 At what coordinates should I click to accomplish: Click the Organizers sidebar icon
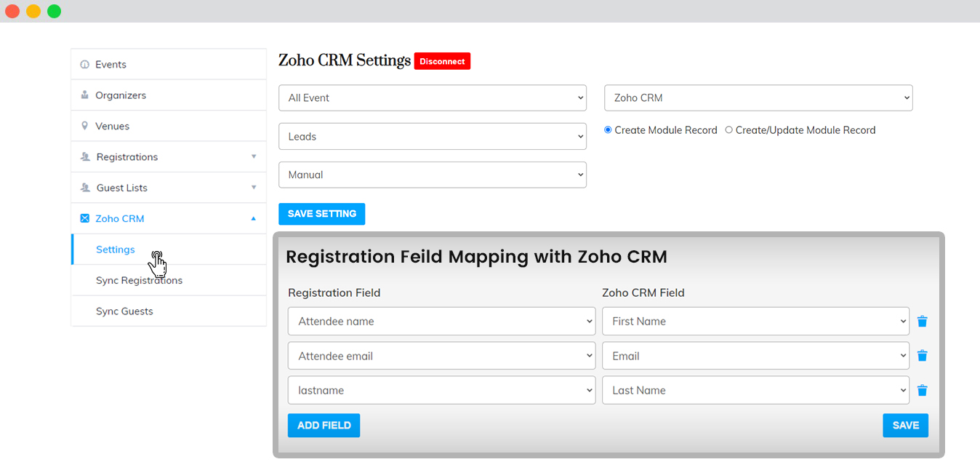pyautogui.click(x=85, y=95)
